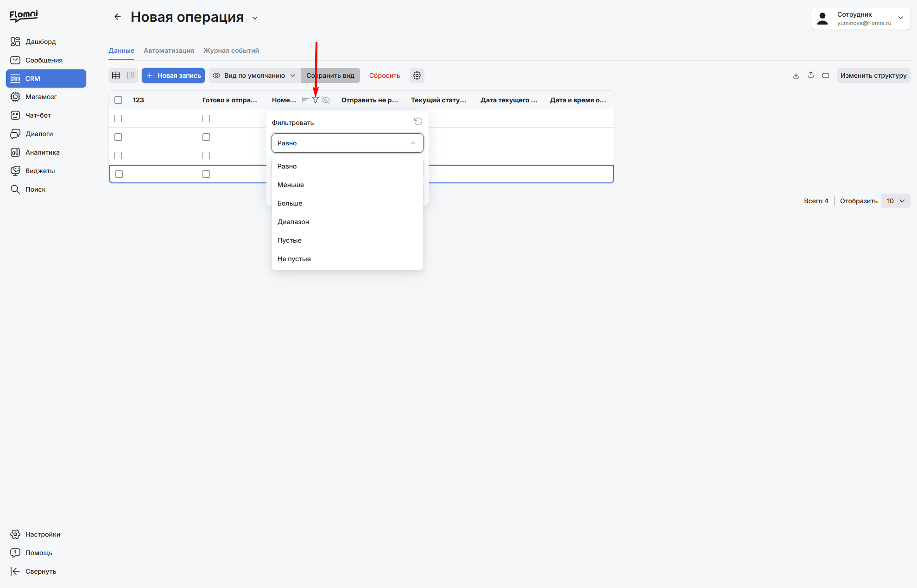Click the filter funnel icon in column header
The height and width of the screenshot is (588, 917).
[x=316, y=100]
